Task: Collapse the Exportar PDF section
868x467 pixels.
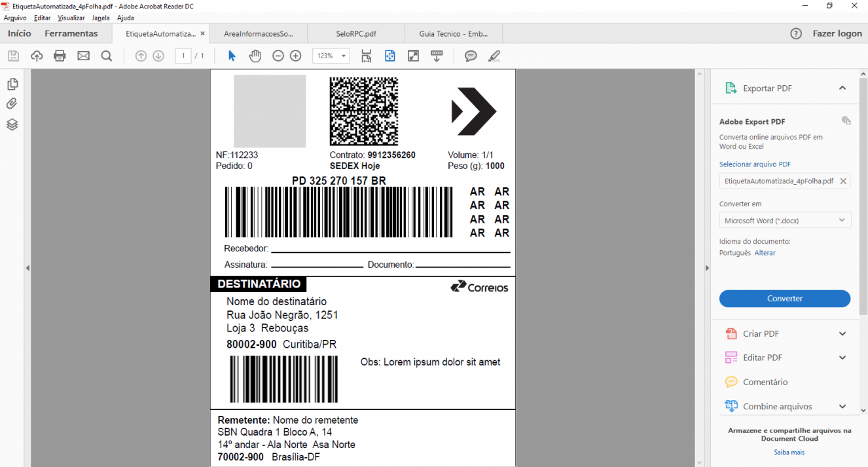Action: (x=842, y=88)
